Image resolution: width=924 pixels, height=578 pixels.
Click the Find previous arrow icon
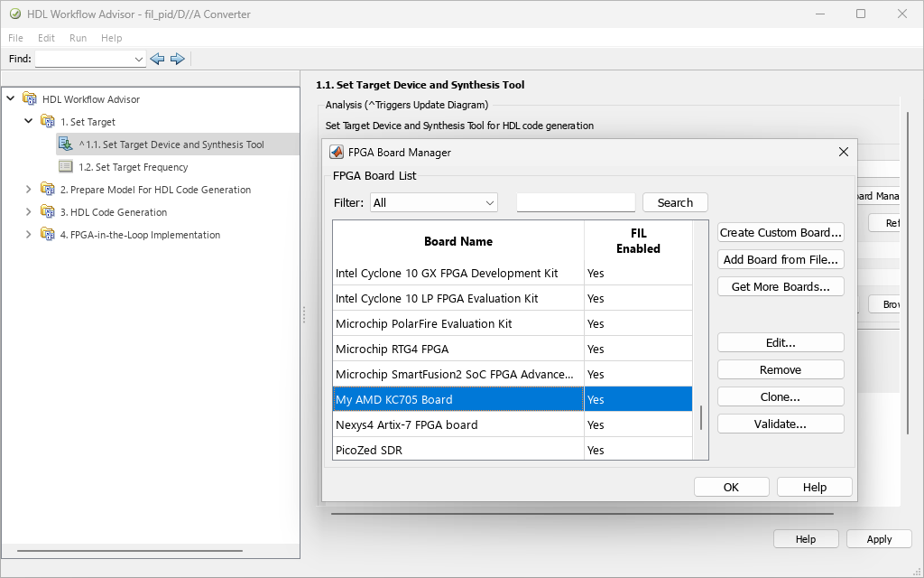click(x=158, y=59)
